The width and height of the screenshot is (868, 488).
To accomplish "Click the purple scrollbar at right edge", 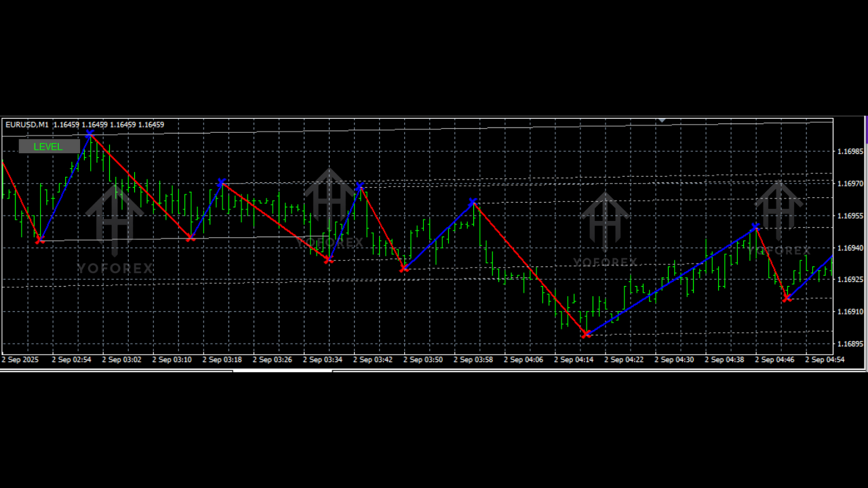I will coord(866,129).
